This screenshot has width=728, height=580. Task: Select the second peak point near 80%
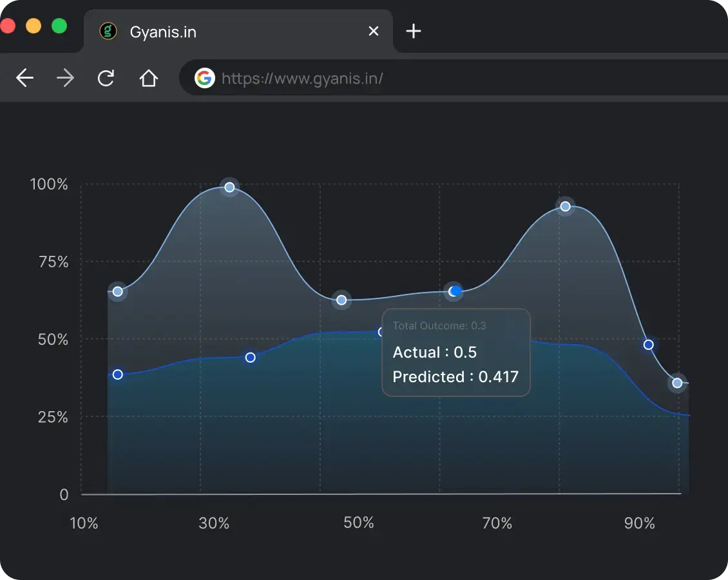[565, 206]
